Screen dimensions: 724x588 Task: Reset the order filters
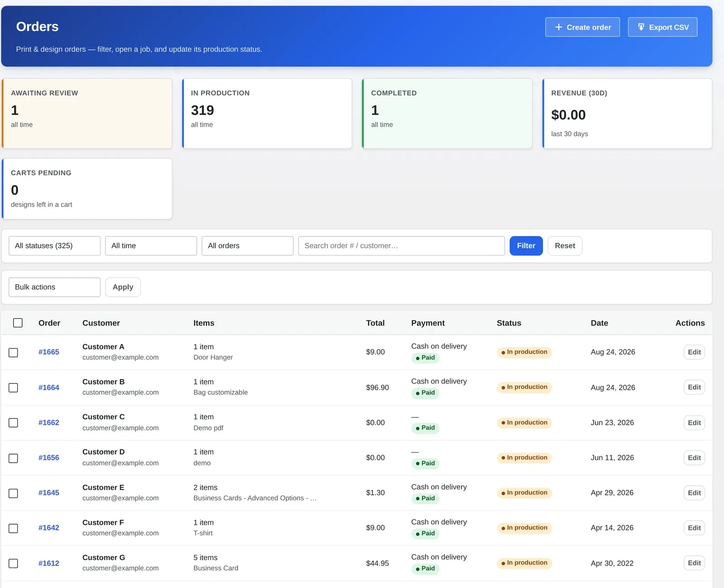[x=565, y=246]
